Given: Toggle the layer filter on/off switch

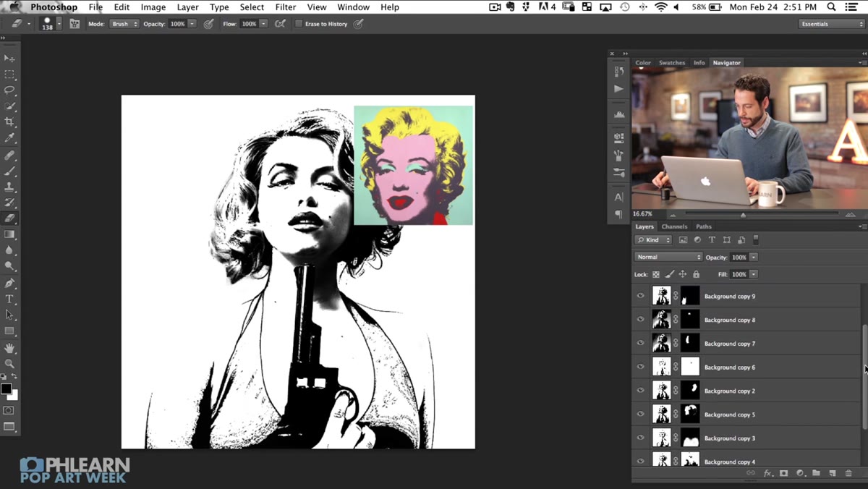Looking at the screenshot, I should click(756, 239).
